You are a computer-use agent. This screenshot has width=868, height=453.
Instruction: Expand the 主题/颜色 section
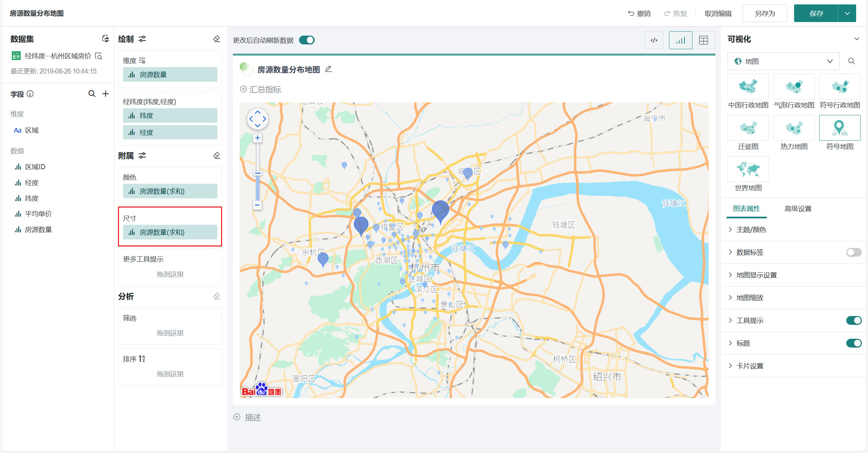point(751,230)
